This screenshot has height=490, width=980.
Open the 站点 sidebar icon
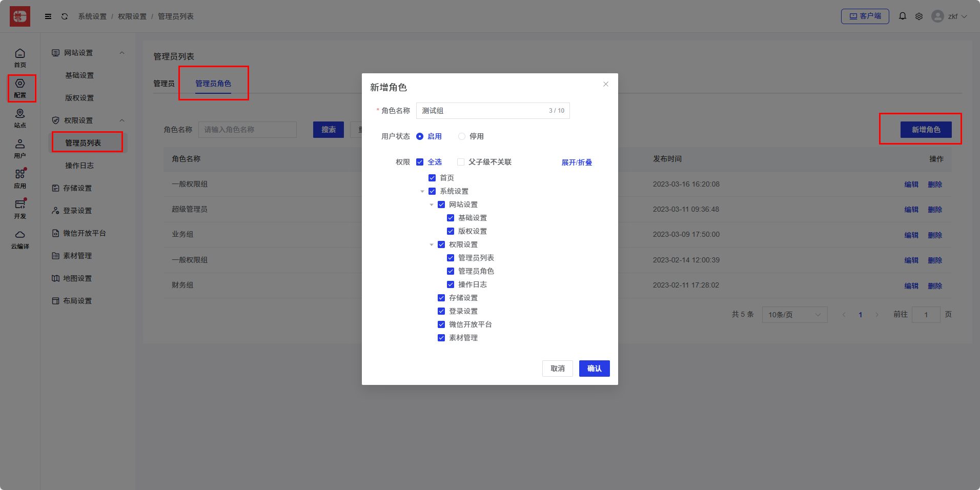point(20,118)
